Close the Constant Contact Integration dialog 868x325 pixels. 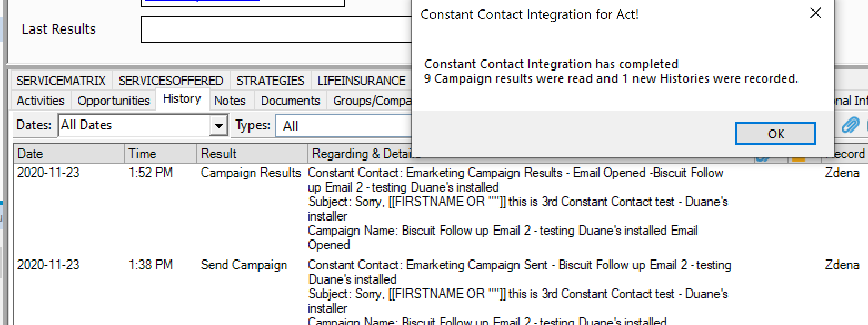point(815,13)
